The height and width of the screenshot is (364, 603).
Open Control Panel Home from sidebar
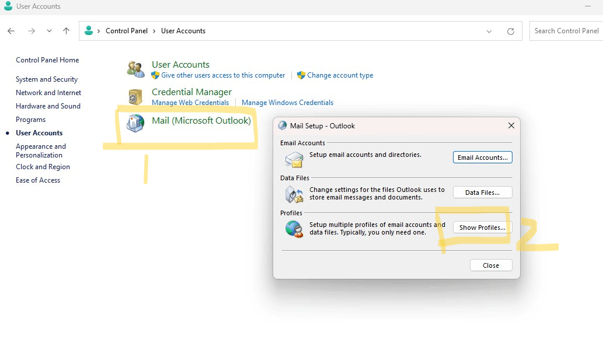click(x=47, y=60)
